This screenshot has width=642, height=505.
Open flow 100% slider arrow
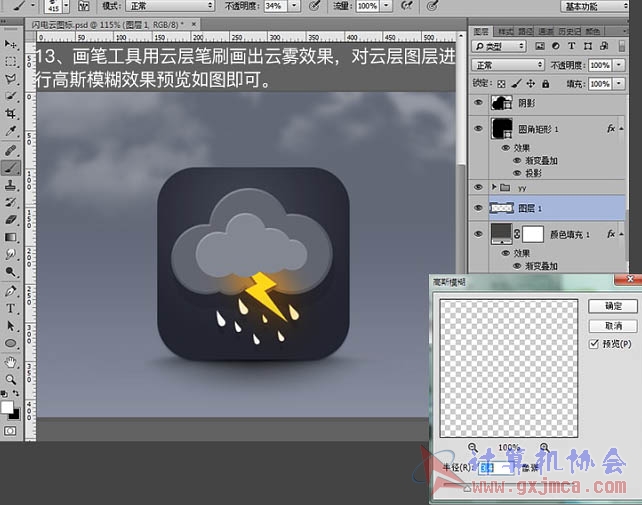click(x=386, y=6)
